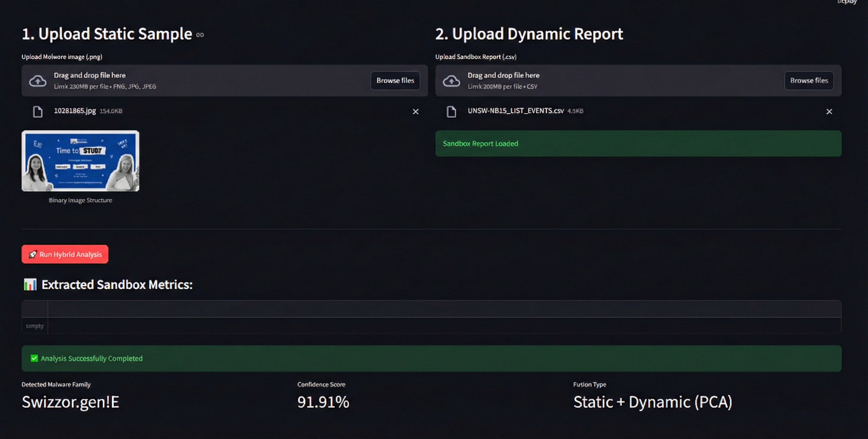
Task: Click the anchor link icon beside Upload Static Sample
Action: click(x=200, y=35)
